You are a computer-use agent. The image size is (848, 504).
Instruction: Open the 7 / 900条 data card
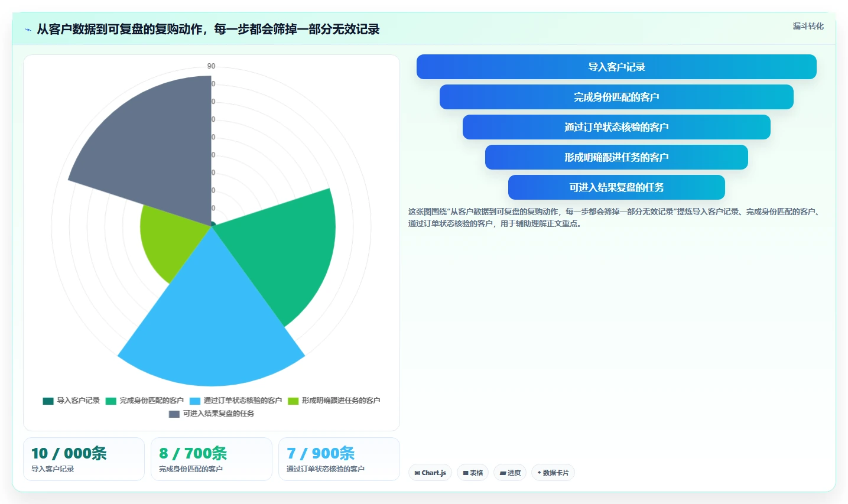click(339, 459)
